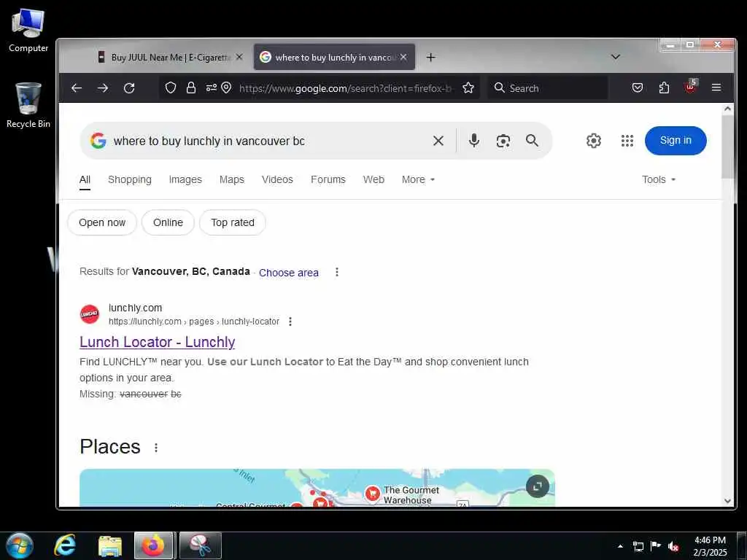Switch to Videos results
747x560 pixels.
coord(277,179)
